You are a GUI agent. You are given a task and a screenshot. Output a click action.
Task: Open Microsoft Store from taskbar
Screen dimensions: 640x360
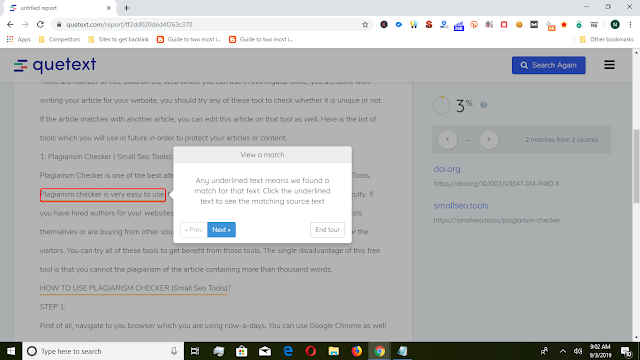click(x=241, y=351)
